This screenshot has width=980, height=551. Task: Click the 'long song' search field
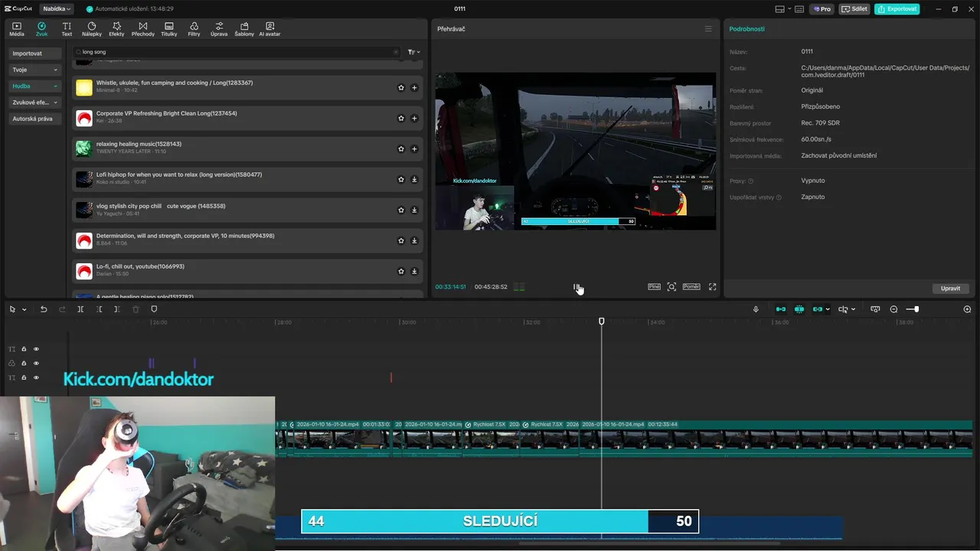(x=237, y=52)
